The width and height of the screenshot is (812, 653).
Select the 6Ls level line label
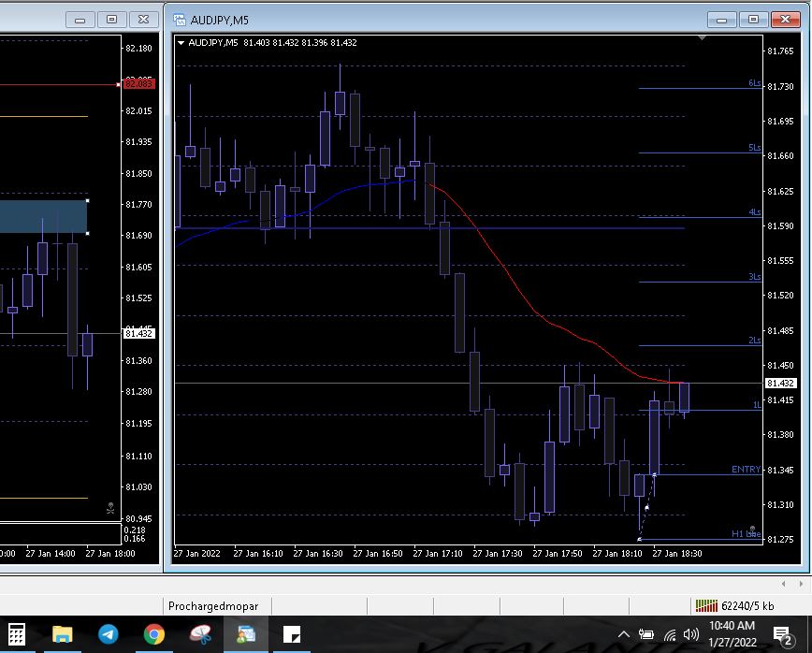point(755,83)
